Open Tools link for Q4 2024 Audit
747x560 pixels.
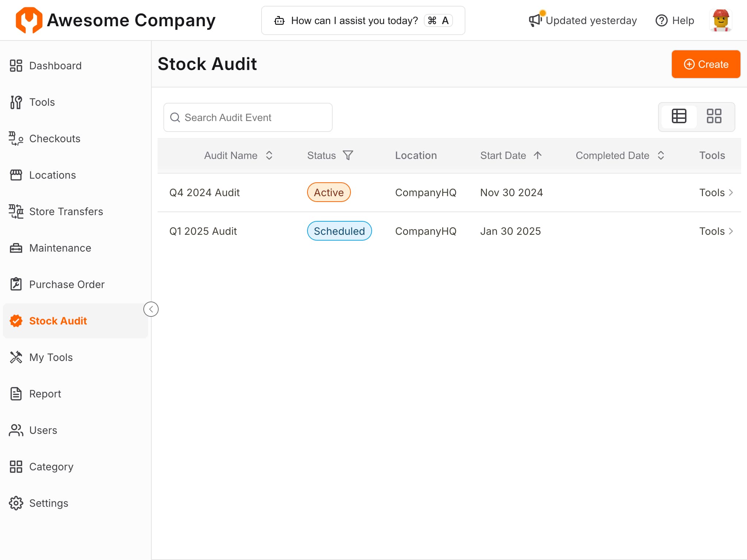click(x=716, y=192)
